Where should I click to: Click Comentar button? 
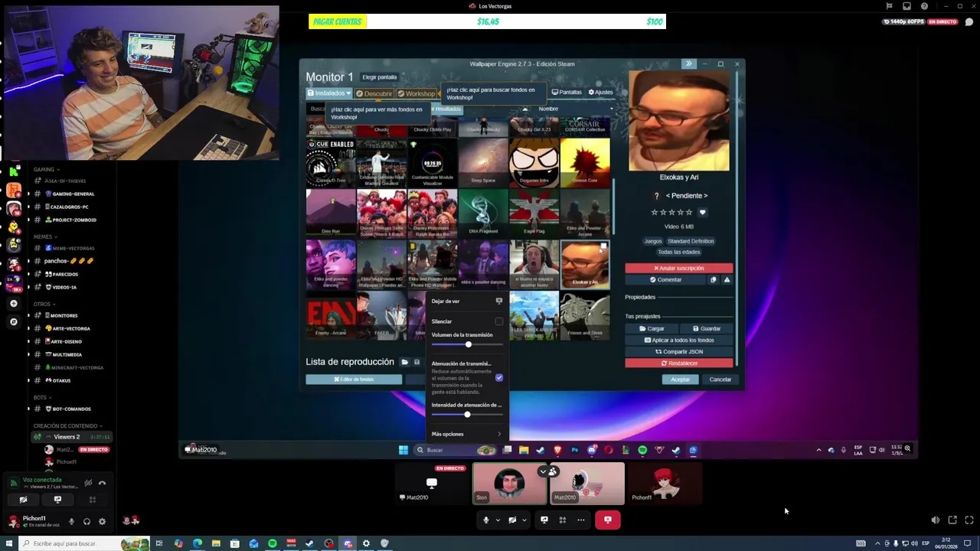point(665,279)
